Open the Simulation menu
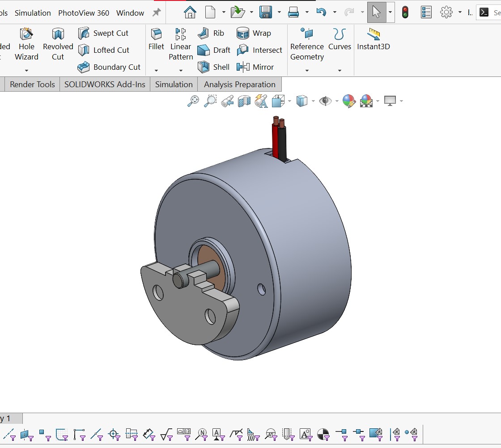501x448 pixels. point(33,13)
